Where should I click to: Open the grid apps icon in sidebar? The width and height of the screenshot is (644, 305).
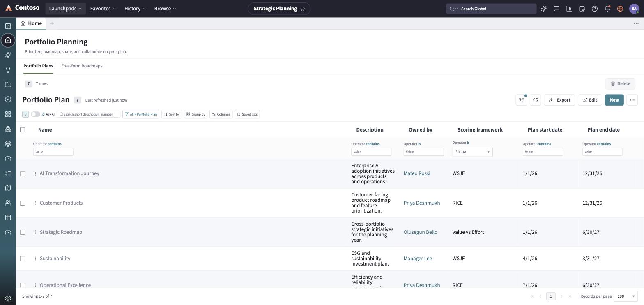coord(8,114)
